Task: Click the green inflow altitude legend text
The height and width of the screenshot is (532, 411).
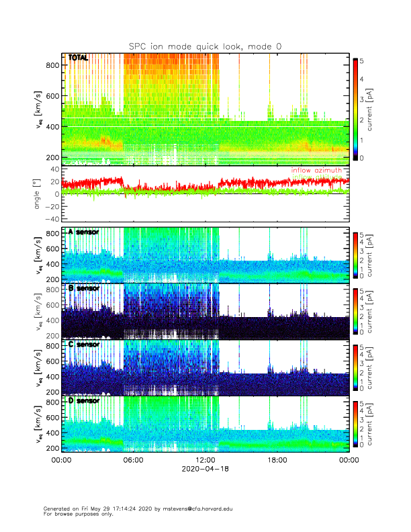Action: click(x=317, y=177)
